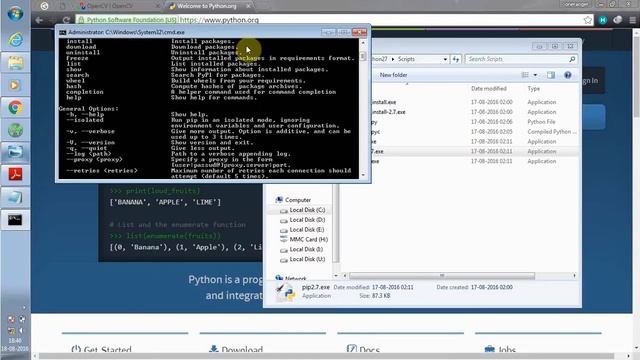Open the Windows Start orb
Image resolution: width=640 pixels, height=360 pixels.
point(15,14)
